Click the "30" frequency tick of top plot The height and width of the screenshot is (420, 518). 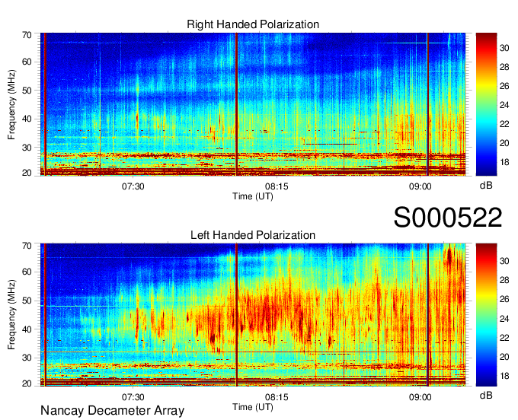tap(27, 148)
